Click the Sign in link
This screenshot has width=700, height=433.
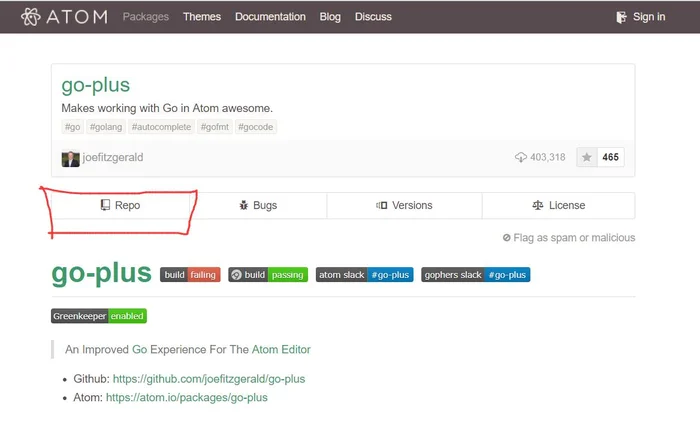tap(649, 17)
